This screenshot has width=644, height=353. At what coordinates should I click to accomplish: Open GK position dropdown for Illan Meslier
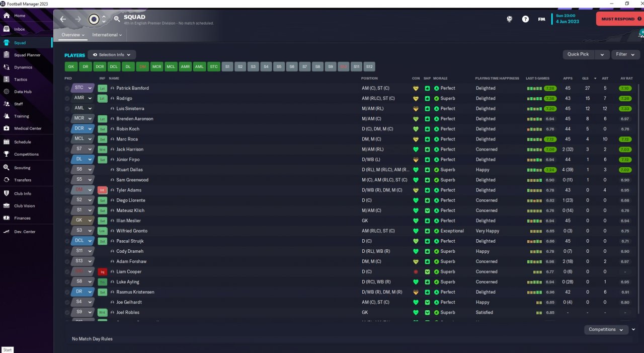click(83, 221)
